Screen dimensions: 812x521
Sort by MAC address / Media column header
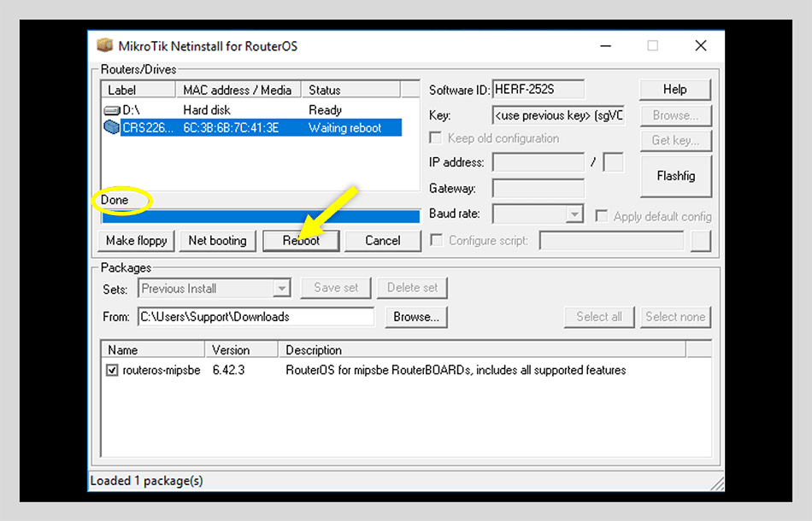(238, 90)
